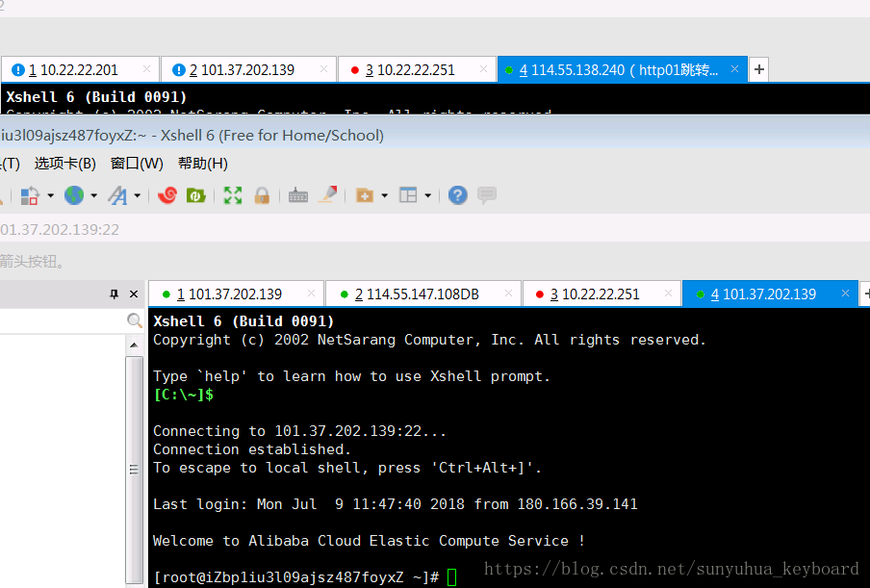Launch the red swirl Xmanager icon
This screenshot has width=870, height=588.
point(167,195)
